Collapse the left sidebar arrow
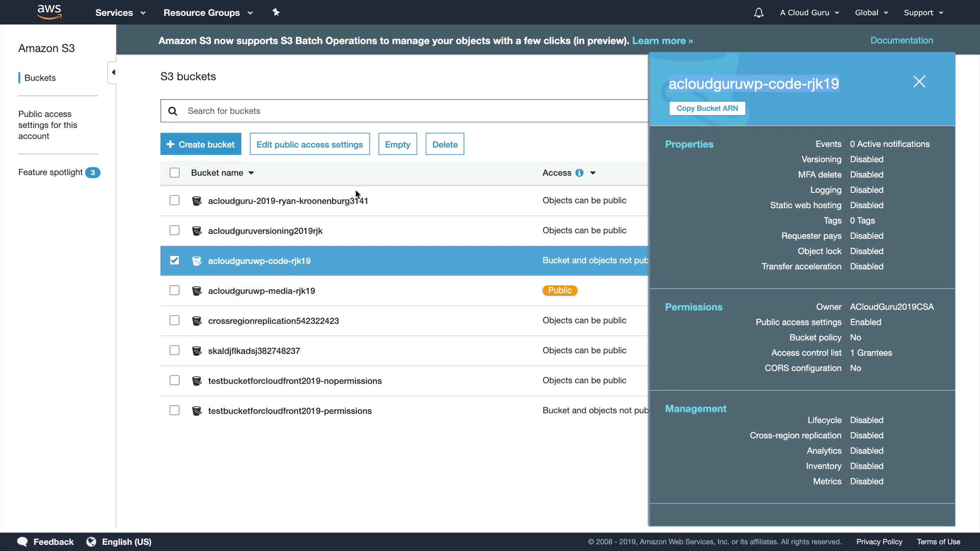The image size is (980, 551). 113,72
